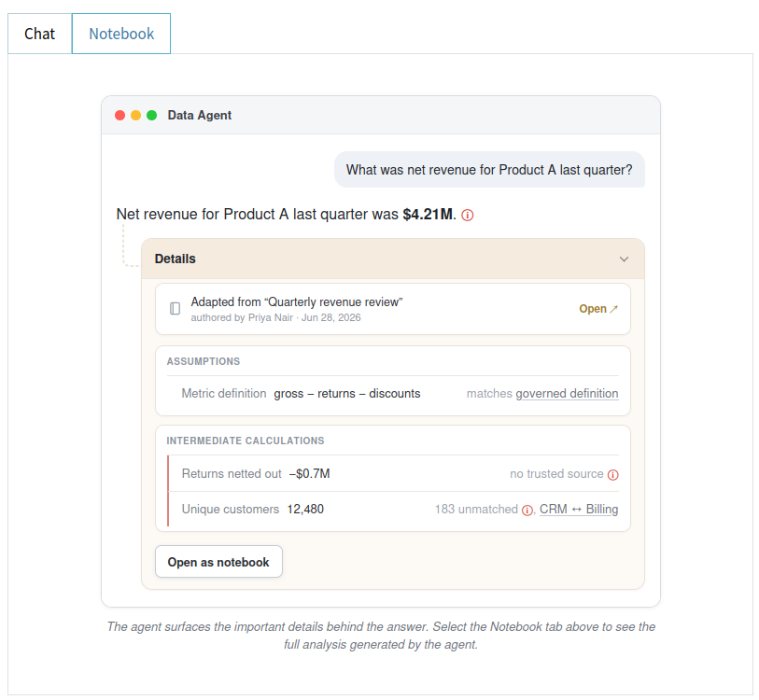Click the yellow window dot
The height and width of the screenshot is (700, 759).
click(136, 115)
